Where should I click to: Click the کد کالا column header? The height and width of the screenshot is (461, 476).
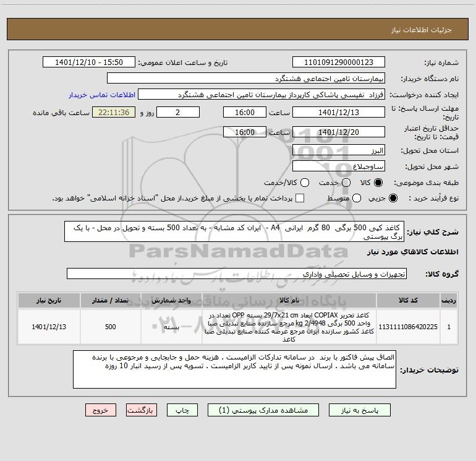(x=408, y=301)
